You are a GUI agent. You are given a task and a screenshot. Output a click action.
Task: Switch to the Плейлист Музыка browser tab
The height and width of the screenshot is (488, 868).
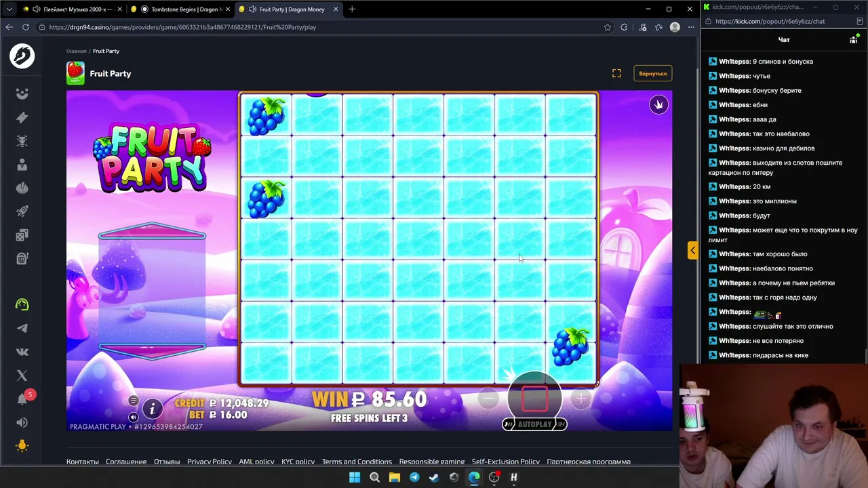73,9
